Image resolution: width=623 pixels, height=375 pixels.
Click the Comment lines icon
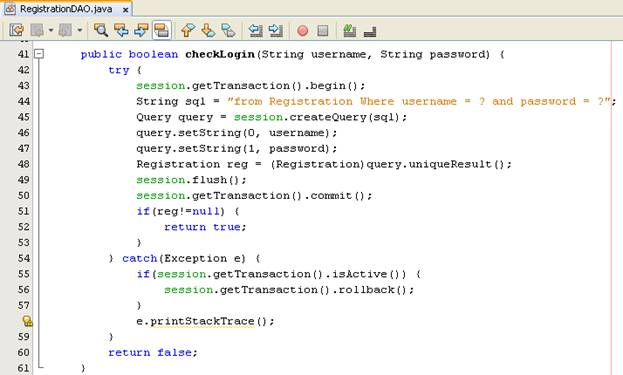pos(350,30)
